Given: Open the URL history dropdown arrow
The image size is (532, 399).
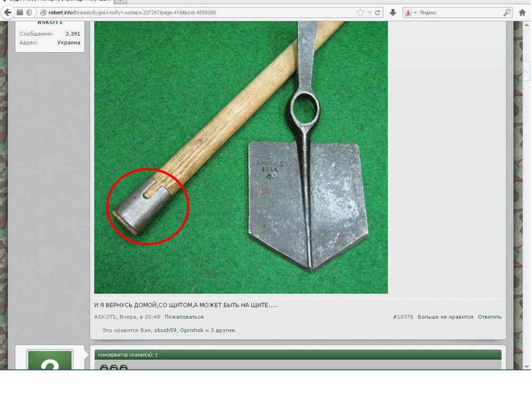Looking at the screenshot, I should 369,12.
